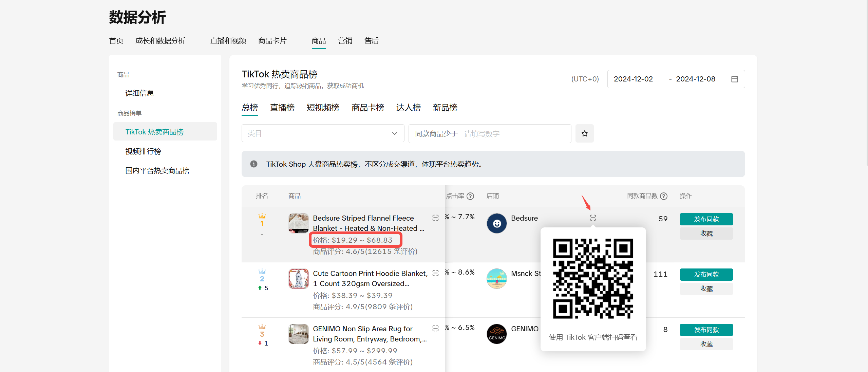The image size is (868, 372).
Task: Click the scan-code icon next to Bedsure shop
Action: pos(592,218)
